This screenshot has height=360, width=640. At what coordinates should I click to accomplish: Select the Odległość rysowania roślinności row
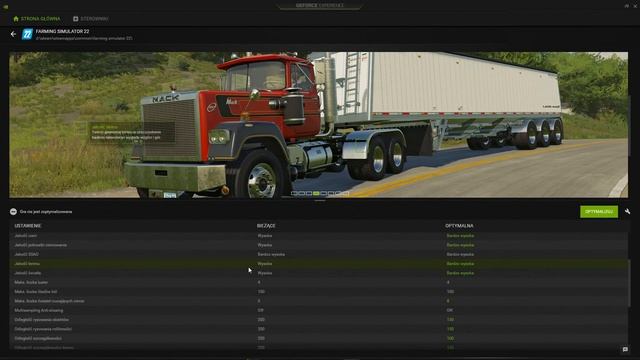tap(318, 329)
